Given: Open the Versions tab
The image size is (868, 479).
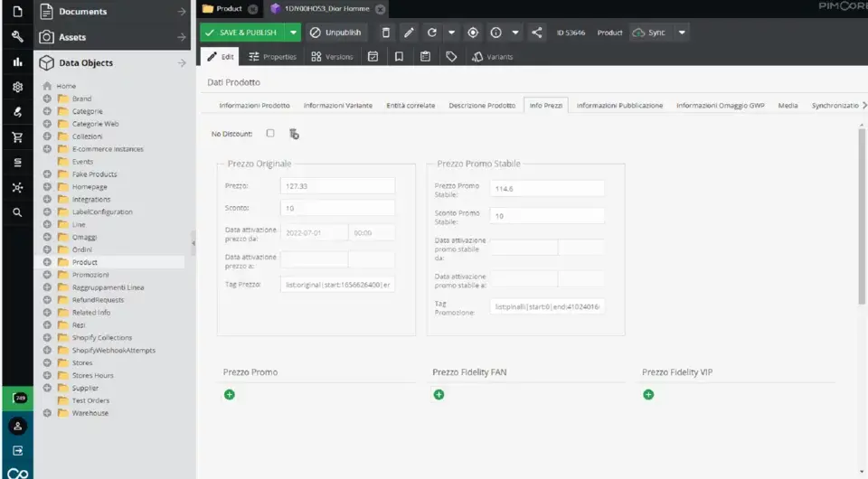Looking at the screenshot, I should click(x=332, y=56).
